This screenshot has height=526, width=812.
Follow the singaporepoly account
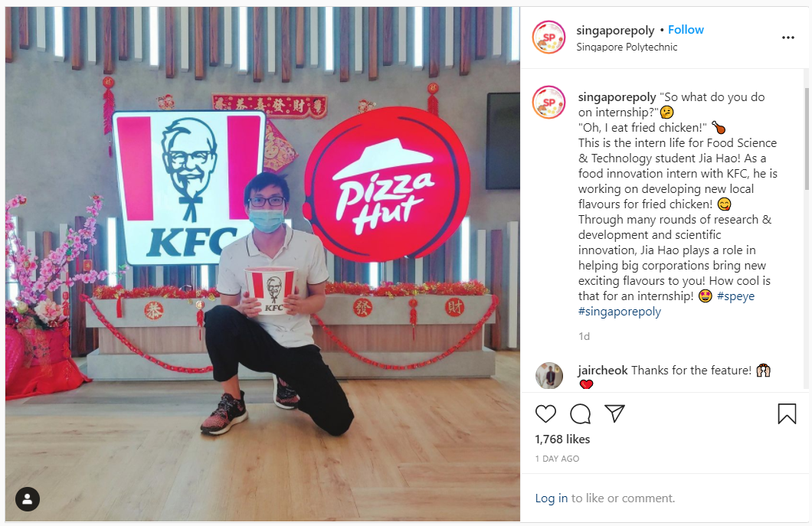coord(686,30)
